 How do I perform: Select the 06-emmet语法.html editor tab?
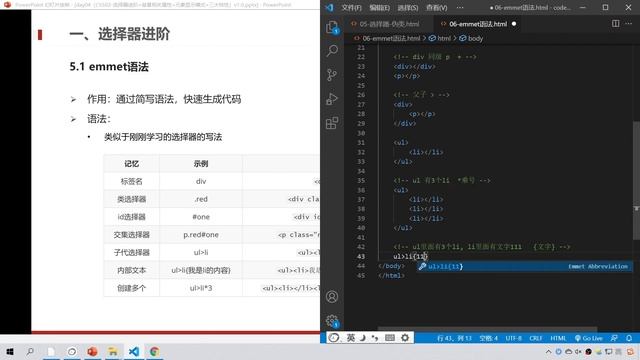478,24
